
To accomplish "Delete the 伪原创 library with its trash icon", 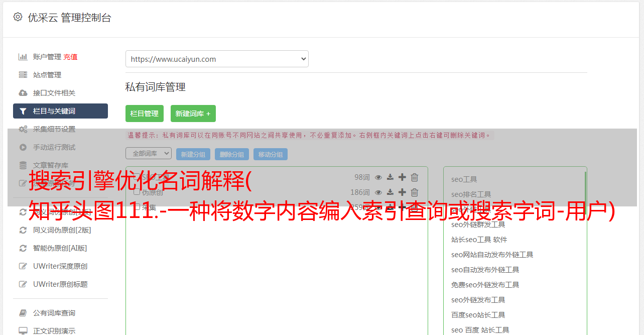I will click(415, 192).
